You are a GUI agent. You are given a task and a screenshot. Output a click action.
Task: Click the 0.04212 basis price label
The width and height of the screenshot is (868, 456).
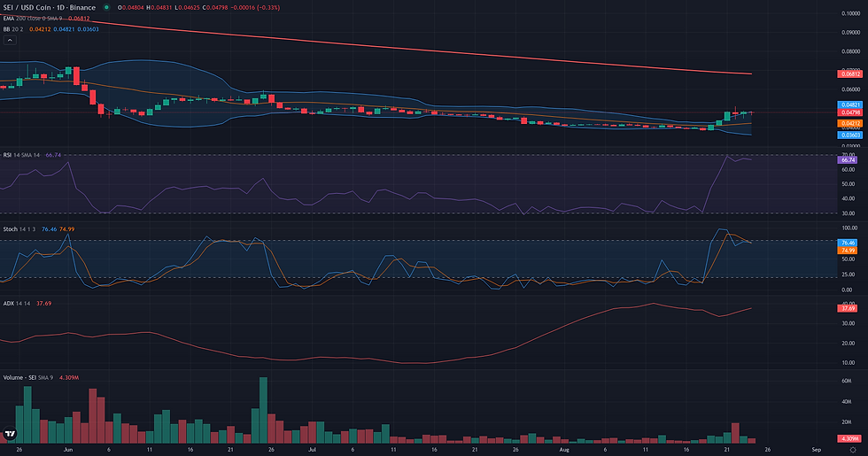849,123
